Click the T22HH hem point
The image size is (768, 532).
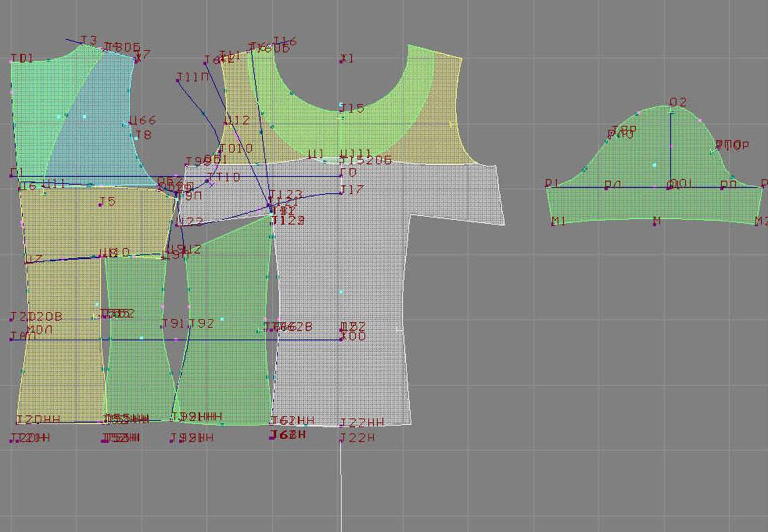tap(362, 422)
